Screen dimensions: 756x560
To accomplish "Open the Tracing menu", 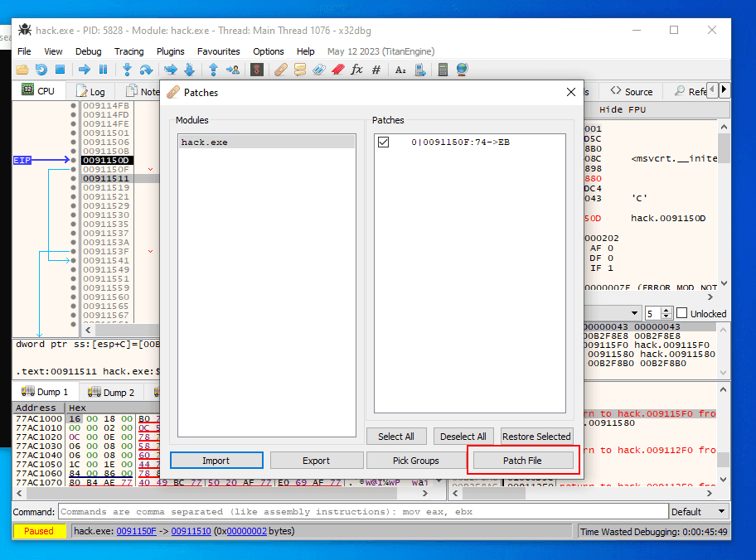I will tap(129, 51).
